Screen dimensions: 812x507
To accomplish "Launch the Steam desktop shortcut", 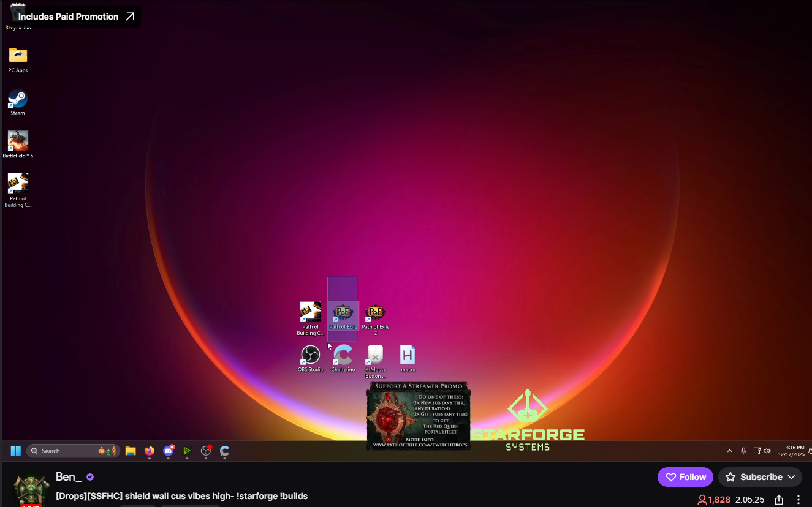I will tap(18, 102).
